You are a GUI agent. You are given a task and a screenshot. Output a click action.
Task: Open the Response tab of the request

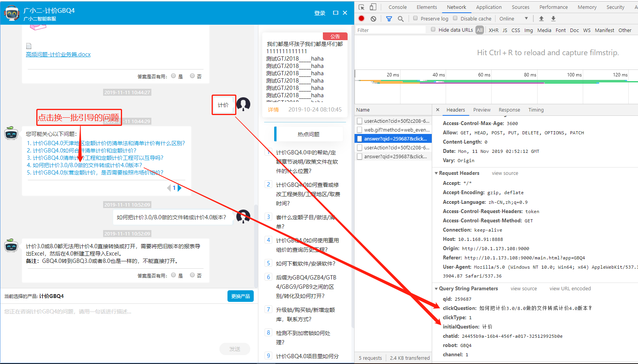tap(509, 110)
